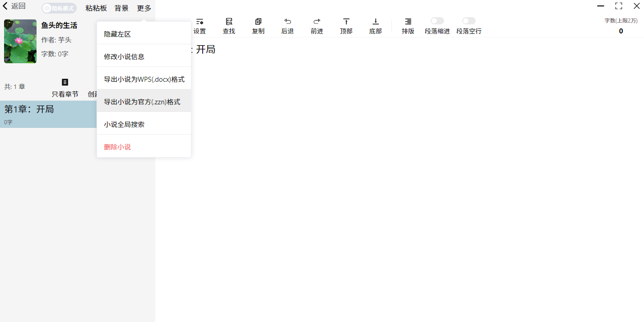Enable the 段落空行 paragraph spacing toggle

[x=469, y=21]
